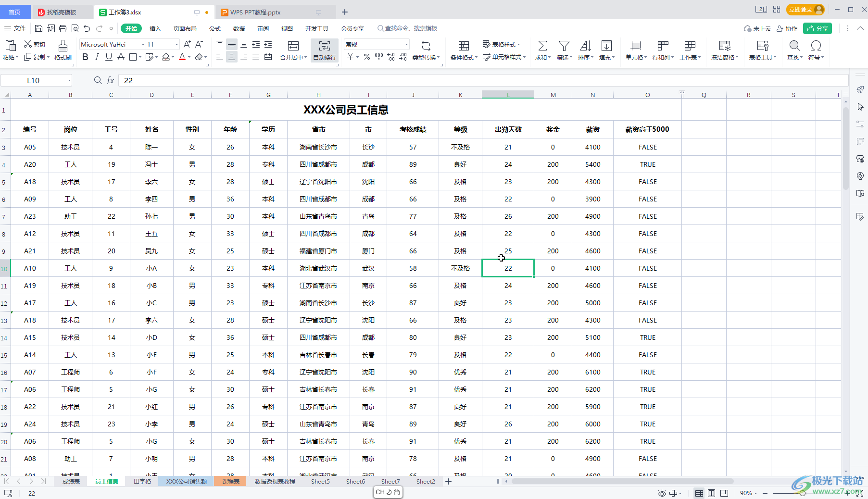Click the Sort icon
This screenshot has width=868, height=499.
585,46
